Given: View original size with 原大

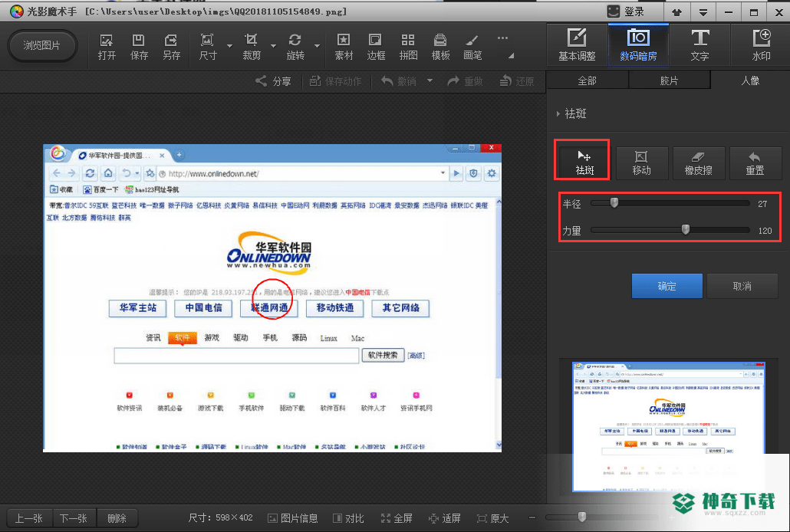Looking at the screenshot, I should (x=492, y=518).
